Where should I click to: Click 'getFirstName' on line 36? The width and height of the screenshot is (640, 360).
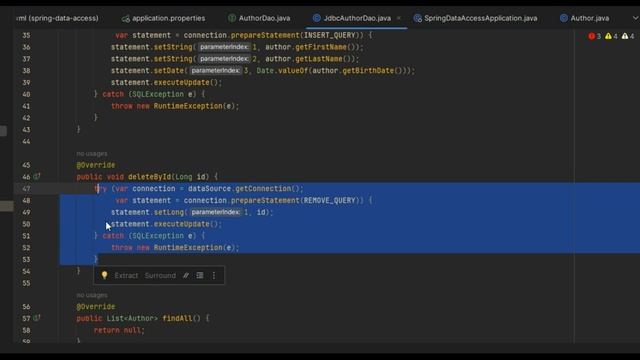tap(321, 47)
